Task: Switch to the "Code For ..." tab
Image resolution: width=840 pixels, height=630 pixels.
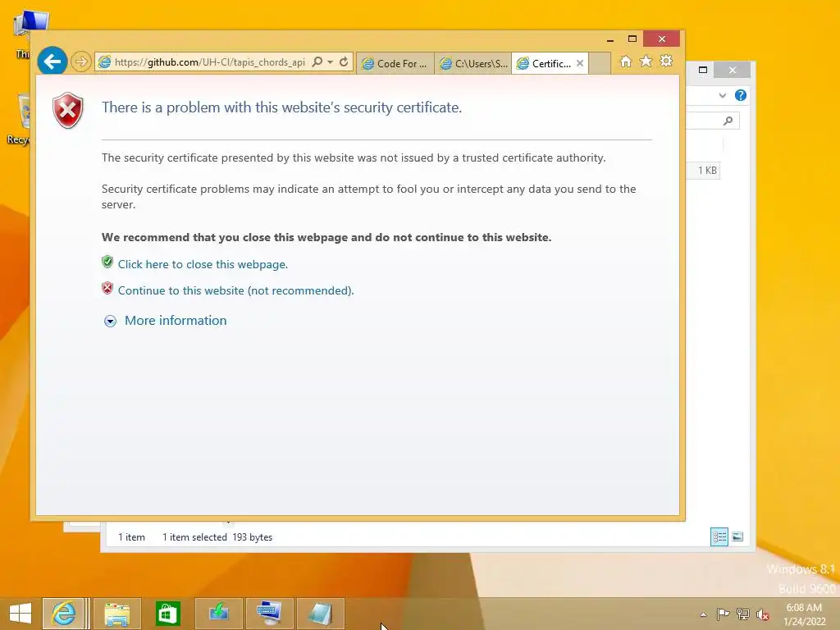Action: pyautogui.click(x=395, y=64)
